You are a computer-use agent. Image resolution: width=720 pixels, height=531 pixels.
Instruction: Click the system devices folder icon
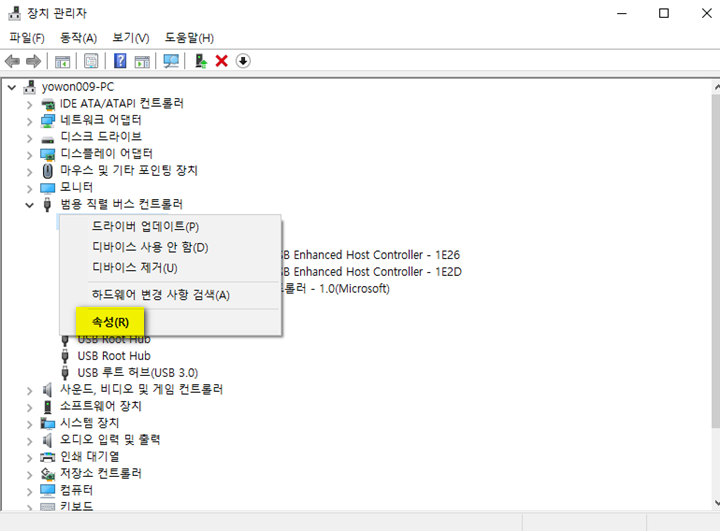[x=48, y=423]
